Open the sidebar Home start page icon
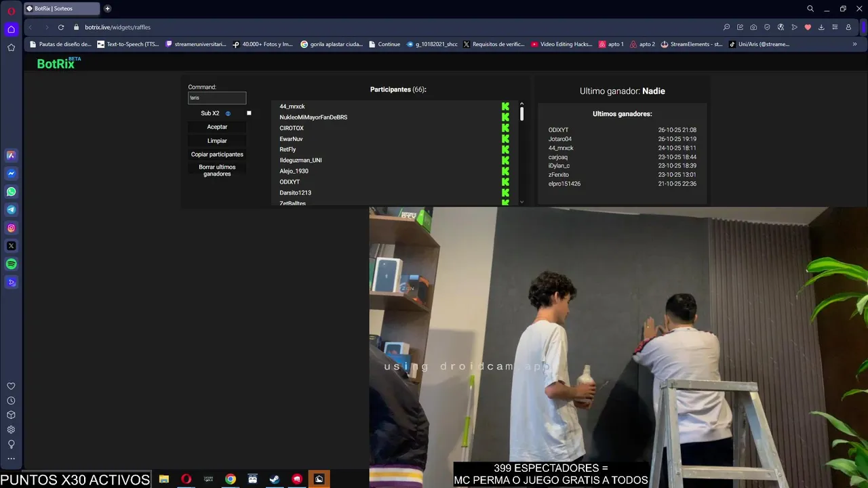 pyautogui.click(x=11, y=29)
